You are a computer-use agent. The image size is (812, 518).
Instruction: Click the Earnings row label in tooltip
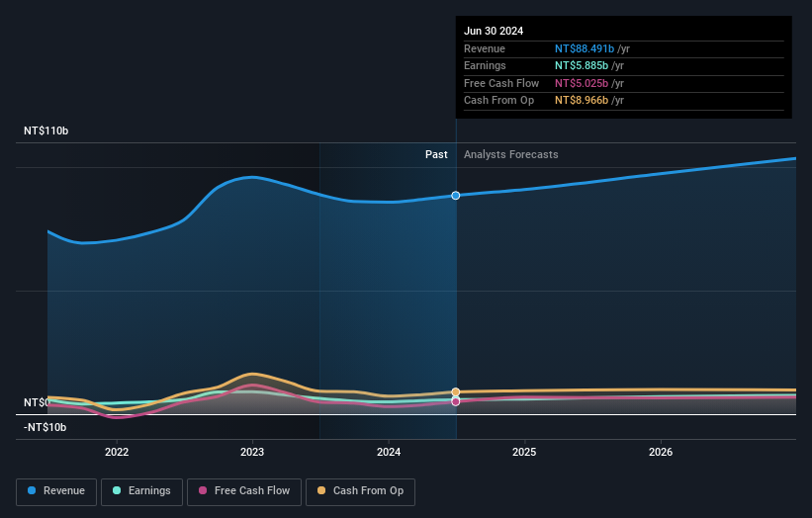click(485, 65)
